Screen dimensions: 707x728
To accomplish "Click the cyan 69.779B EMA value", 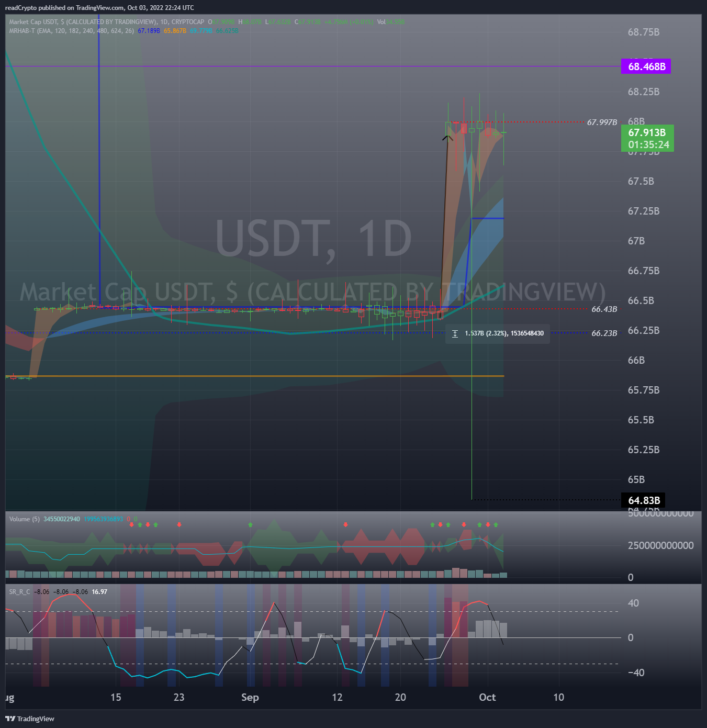I will pos(201,31).
